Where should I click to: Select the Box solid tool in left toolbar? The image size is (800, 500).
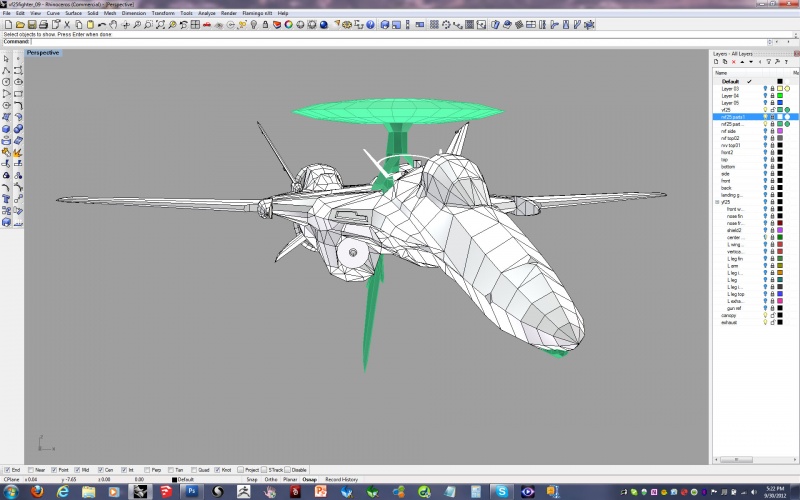pos(6,129)
